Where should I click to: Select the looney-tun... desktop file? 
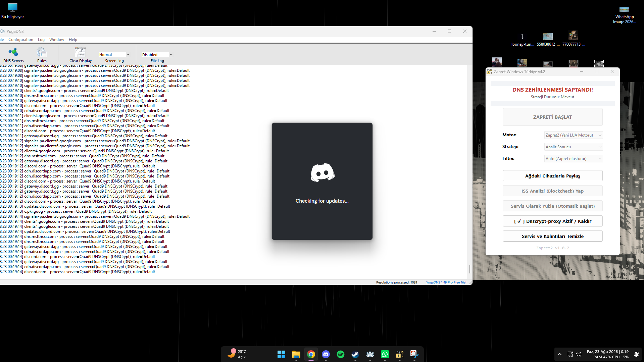pyautogui.click(x=523, y=39)
